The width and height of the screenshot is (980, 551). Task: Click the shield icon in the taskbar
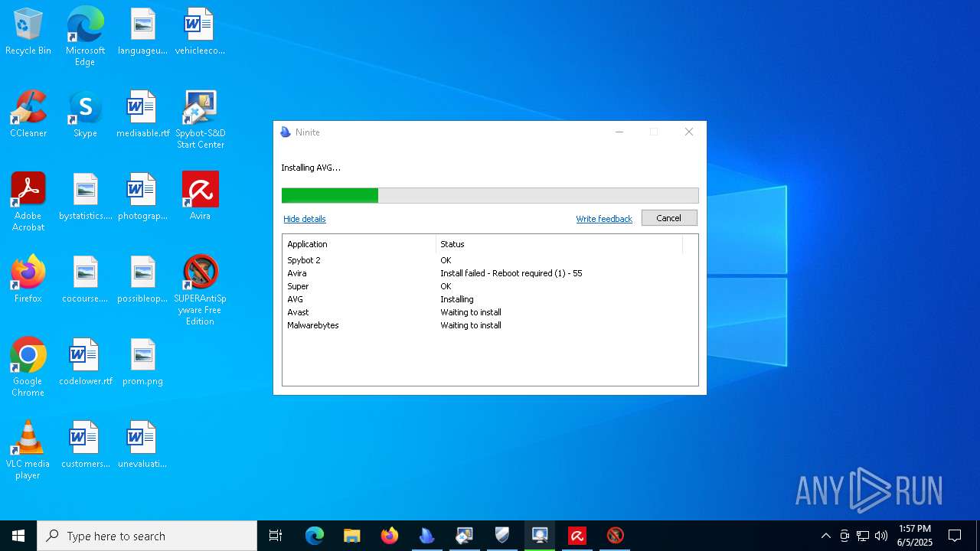click(x=502, y=536)
